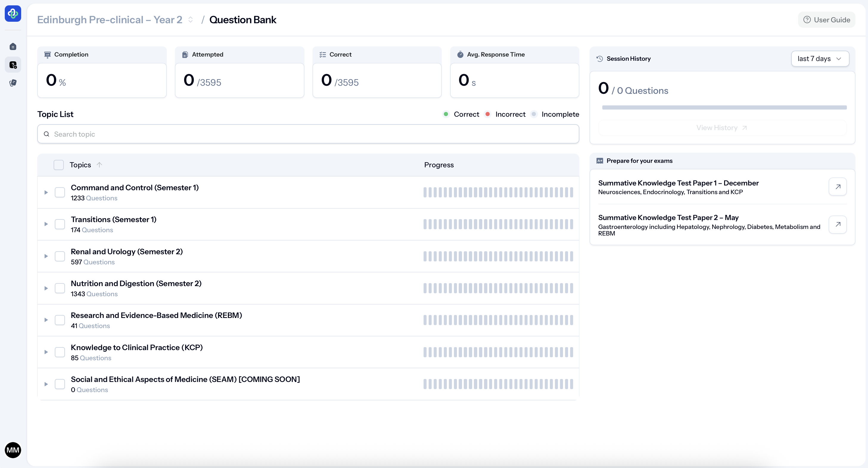The image size is (868, 468).
Task: Click the MM user avatar
Action: pos(13,450)
